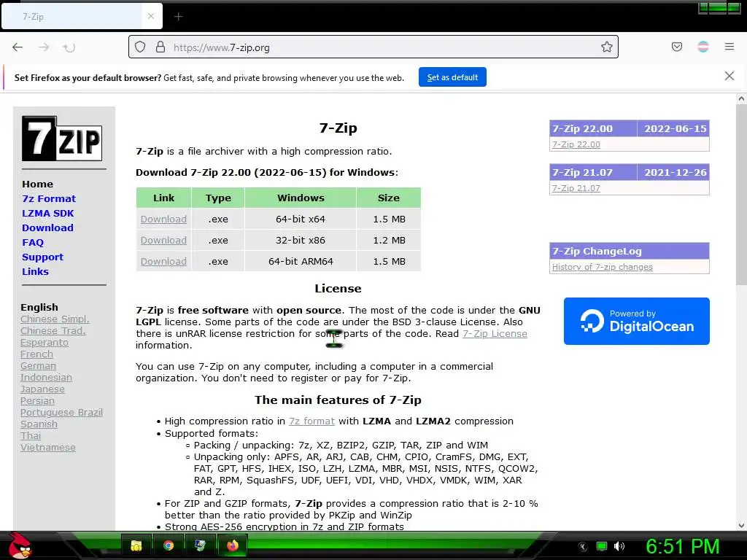Screen dimensions: 747x560
Task: Go to the Download sidebar page
Action: pos(47,227)
